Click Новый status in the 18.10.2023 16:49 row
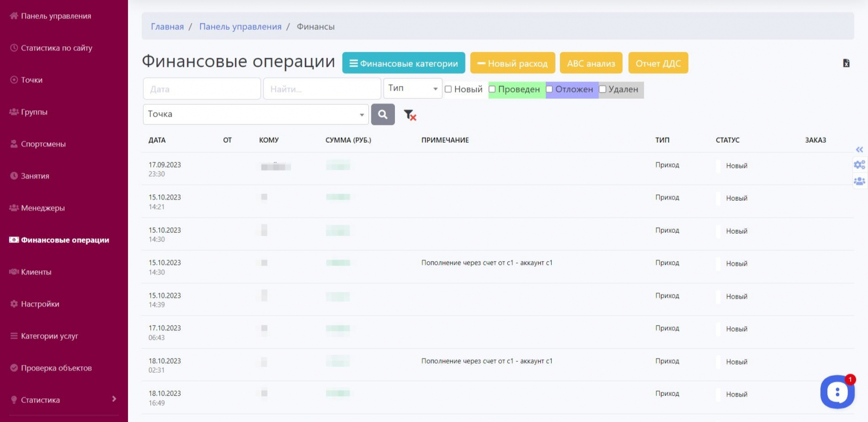Viewport: 868px width, 422px height. (737, 394)
